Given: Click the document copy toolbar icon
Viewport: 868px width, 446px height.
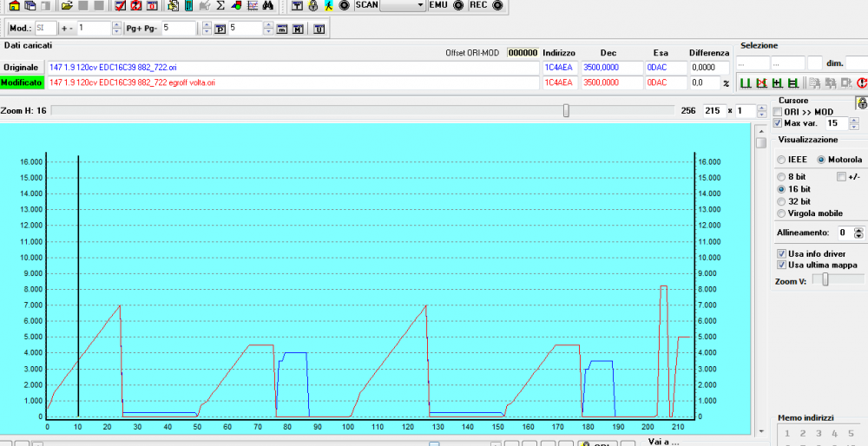Looking at the screenshot, I should (x=174, y=5).
